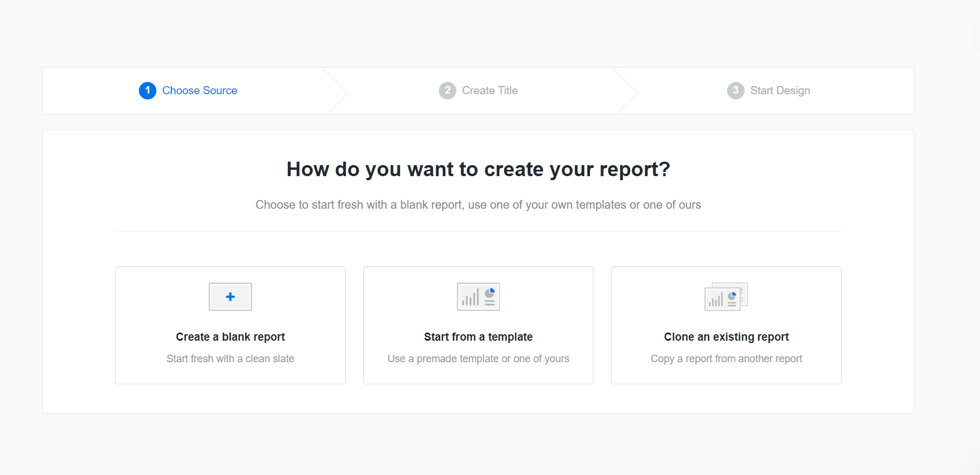Click 'Copy a report from another report'

(x=727, y=359)
